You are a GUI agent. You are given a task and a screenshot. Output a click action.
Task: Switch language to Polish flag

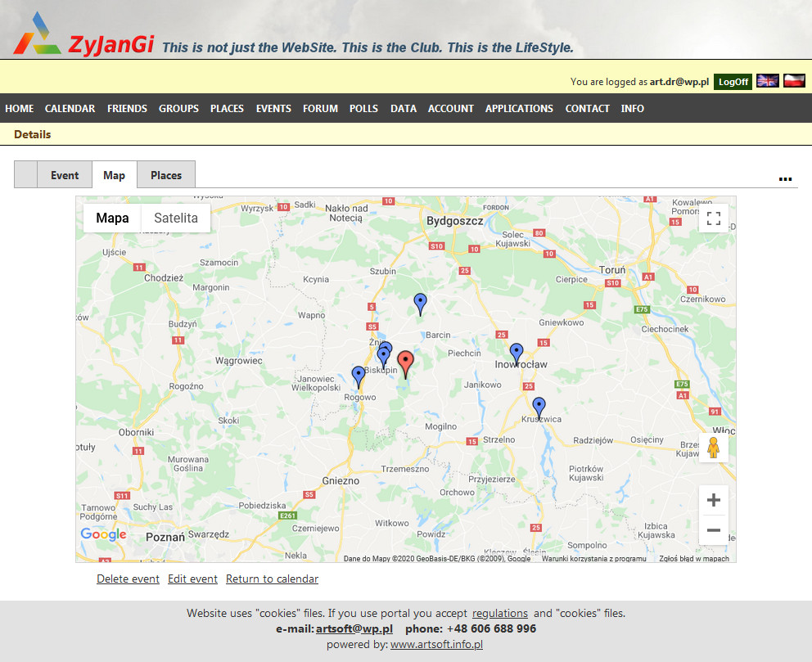click(x=794, y=81)
